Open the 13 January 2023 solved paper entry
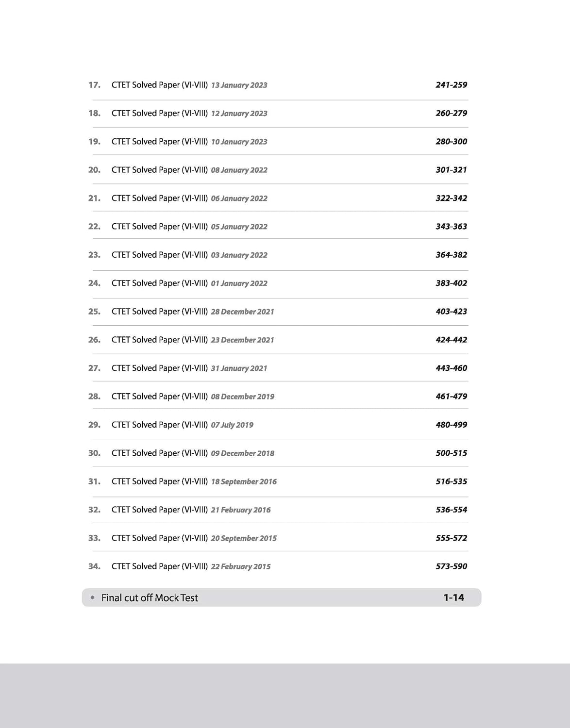Viewport: 570px width, 728px height. pyautogui.click(x=189, y=85)
